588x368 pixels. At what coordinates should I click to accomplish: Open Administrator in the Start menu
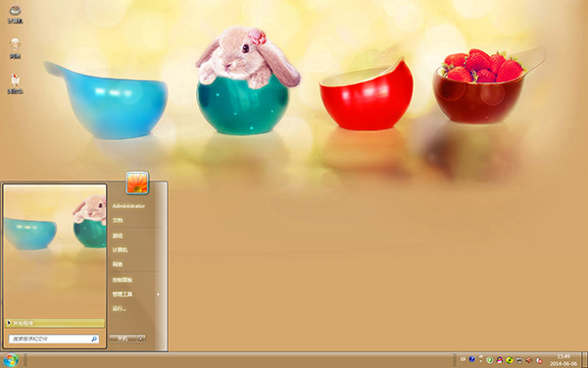click(128, 206)
